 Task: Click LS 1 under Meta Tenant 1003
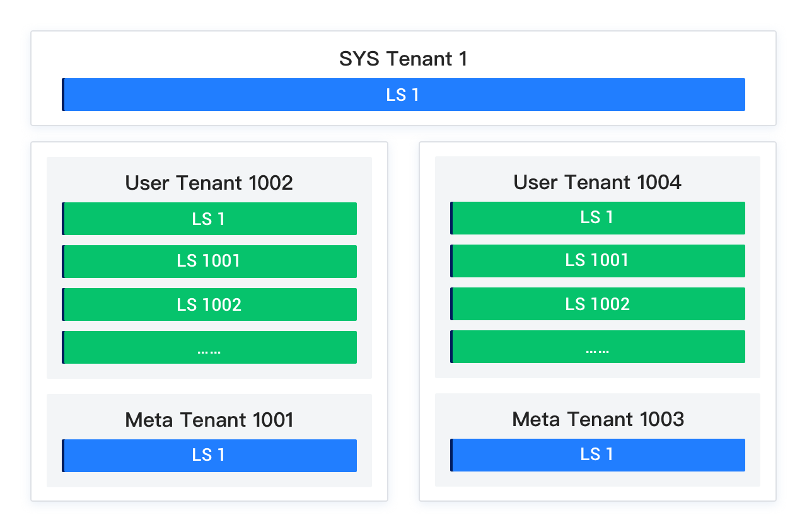[x=598, y=454]
